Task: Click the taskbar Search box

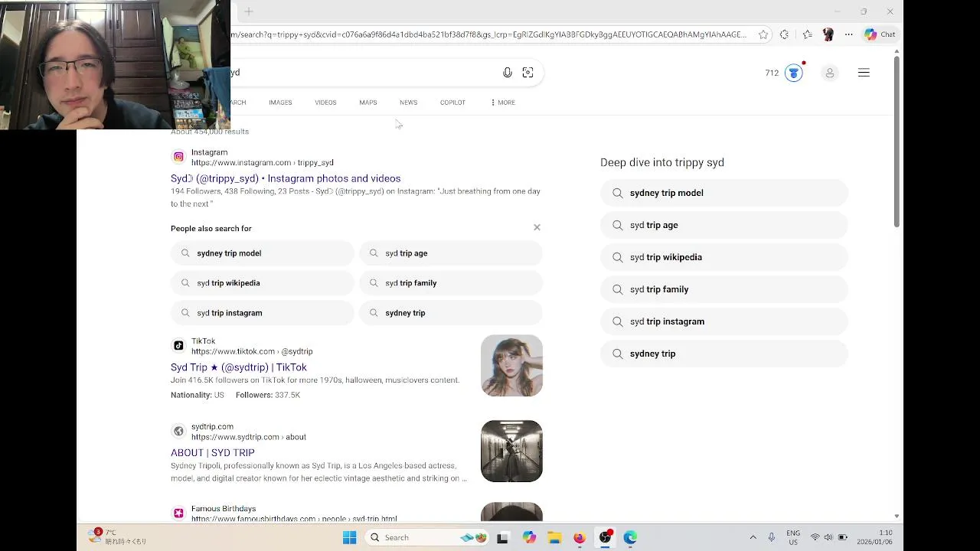Action: click(426, 537)
